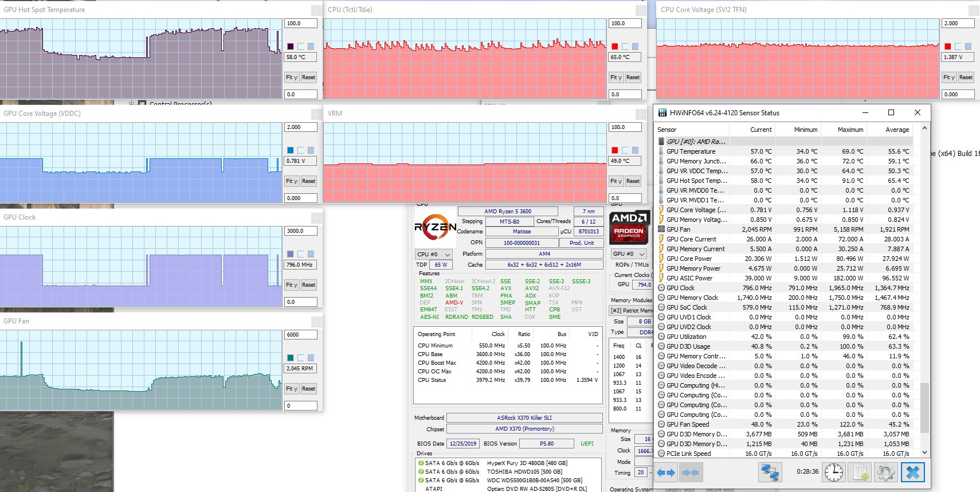Open the GPU #0 selector dropdown

pos(629,253)
